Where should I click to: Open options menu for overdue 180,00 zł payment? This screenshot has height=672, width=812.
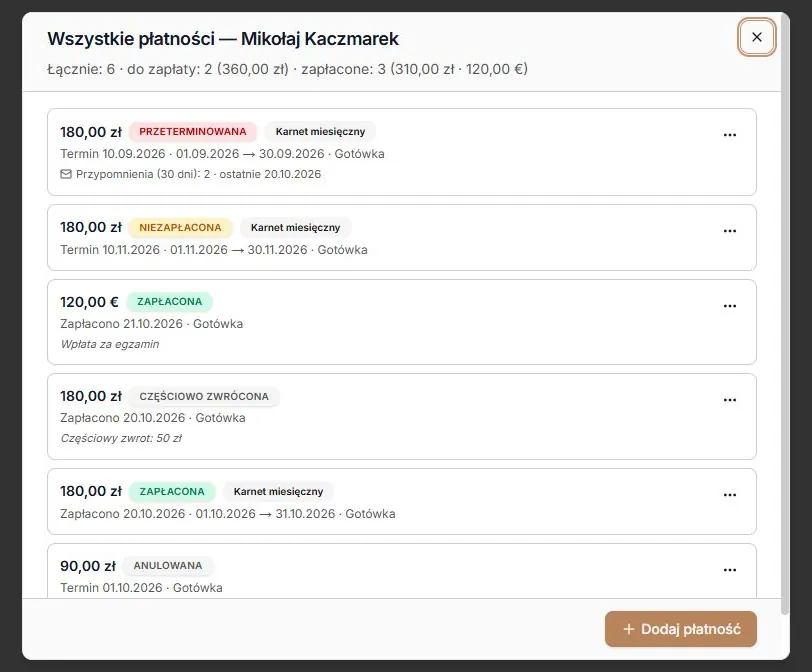(730, 135)
